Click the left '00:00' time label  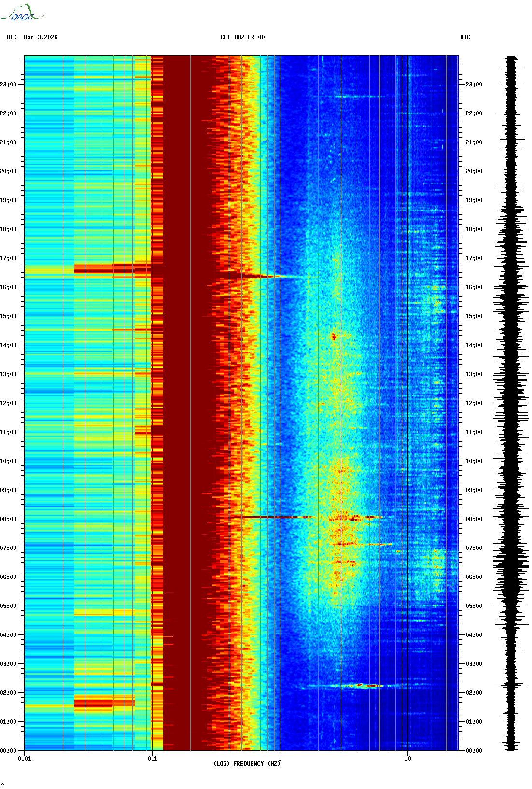[8, 751]
